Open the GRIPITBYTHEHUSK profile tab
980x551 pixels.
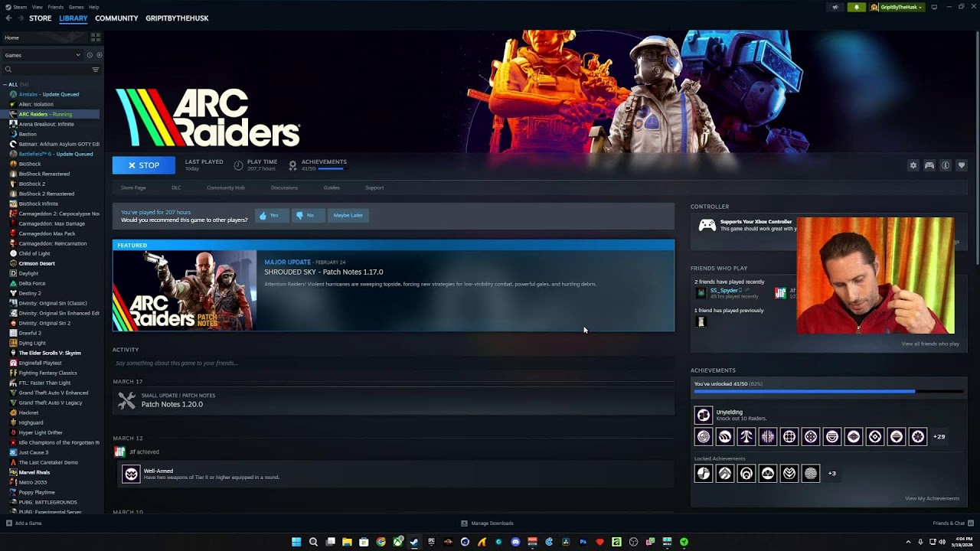tap(177, 18)
